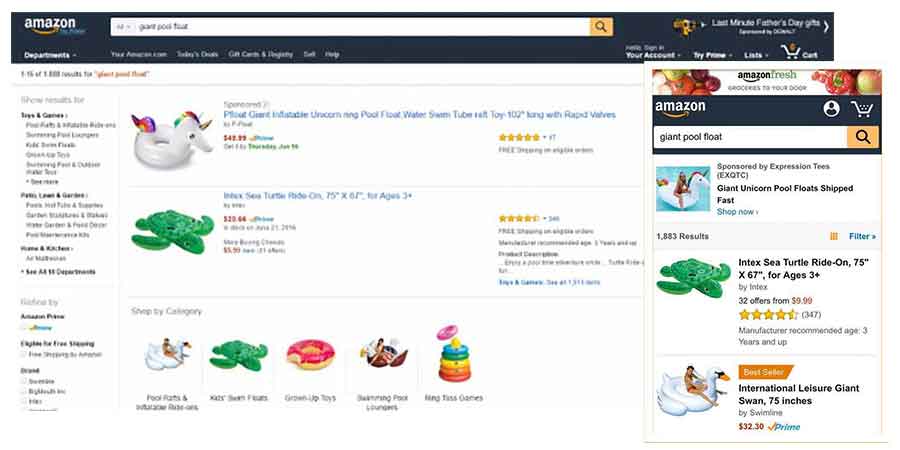Check Free Shipping by Amazon option
Viewport: 900px width, 450px height.
pyautogui.click(x=24, y=354)
